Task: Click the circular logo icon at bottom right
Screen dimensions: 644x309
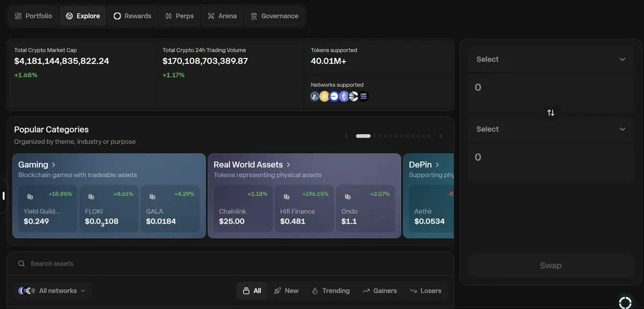Action: point(625,302)
